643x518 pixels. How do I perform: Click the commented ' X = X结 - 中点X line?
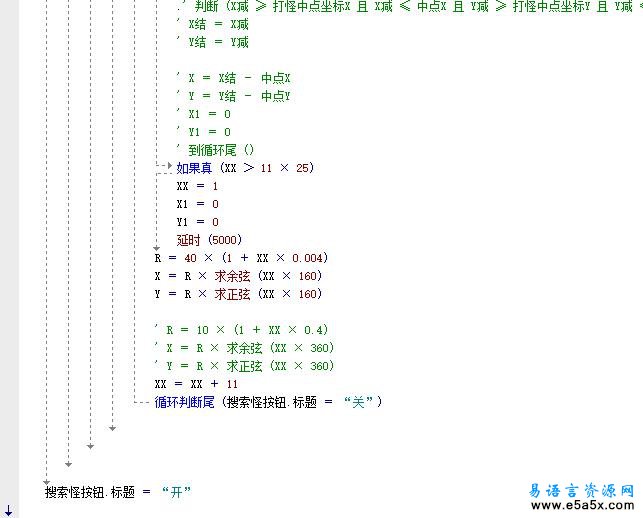[232, 78]
